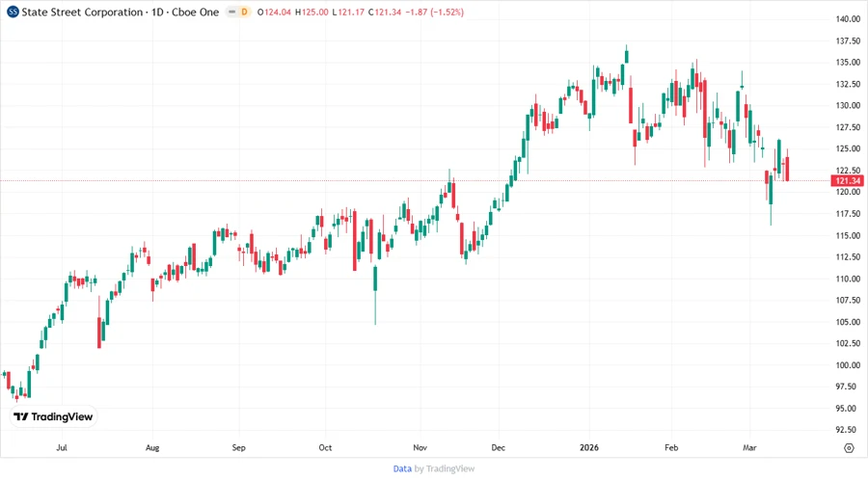Click the low value L121.17

coord(348,12)
